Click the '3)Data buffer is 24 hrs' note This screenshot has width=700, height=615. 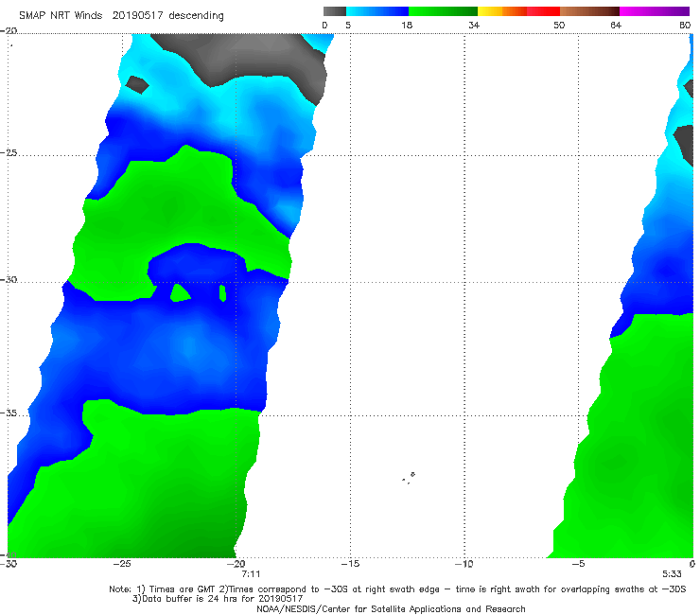218,599
